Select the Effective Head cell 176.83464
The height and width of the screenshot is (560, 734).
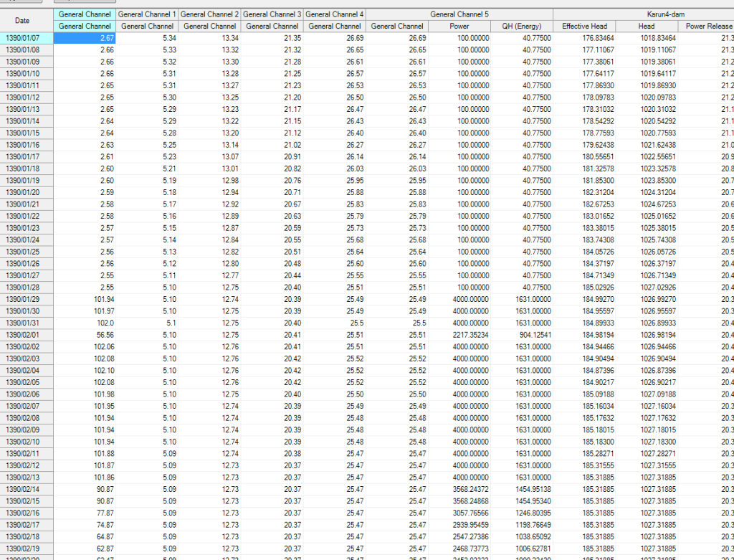tap(585, 38)
